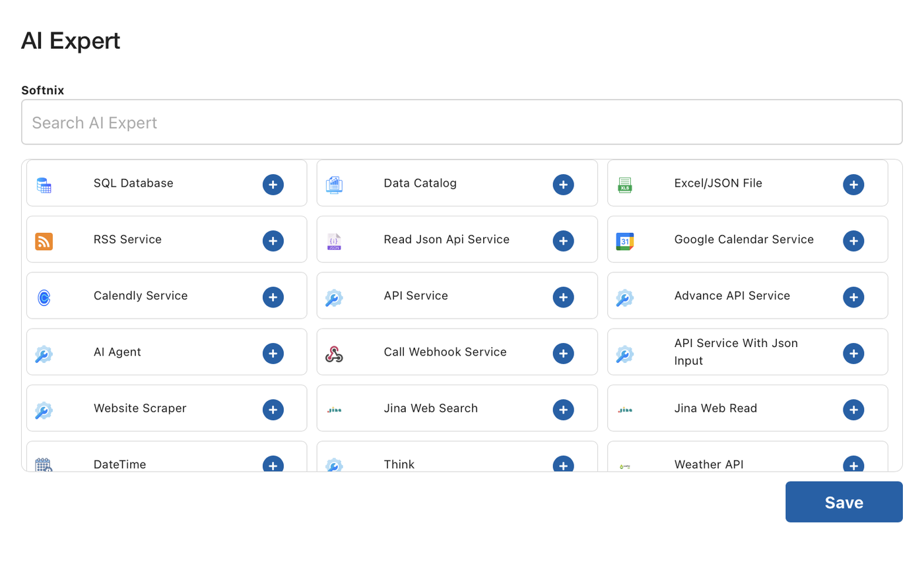Click the Excel/JSON File XLS icon

624,185
